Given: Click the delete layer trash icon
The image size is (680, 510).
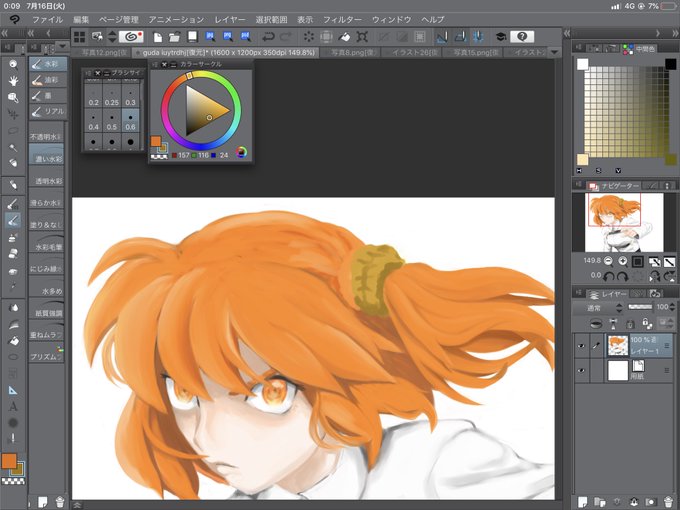Looking at the screenshot, I should [x=668, y=502].
